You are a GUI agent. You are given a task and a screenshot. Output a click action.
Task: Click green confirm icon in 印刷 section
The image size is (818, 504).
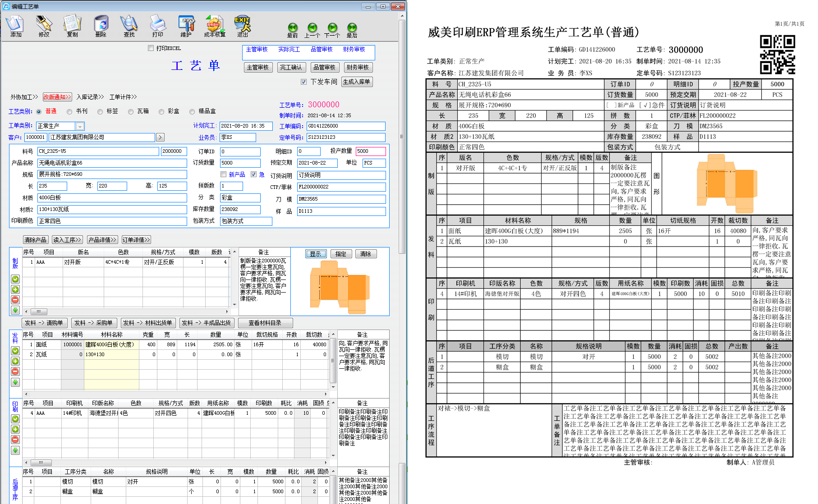(15, 419)
